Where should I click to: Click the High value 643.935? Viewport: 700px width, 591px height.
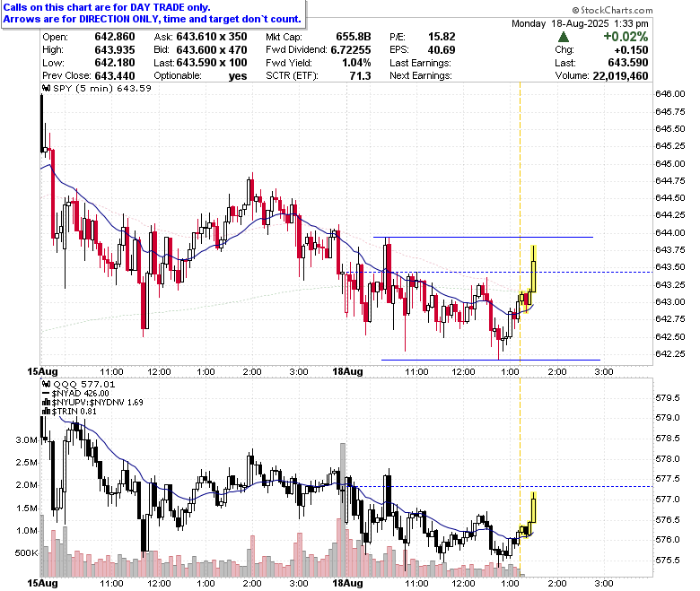tap(115, 49)
